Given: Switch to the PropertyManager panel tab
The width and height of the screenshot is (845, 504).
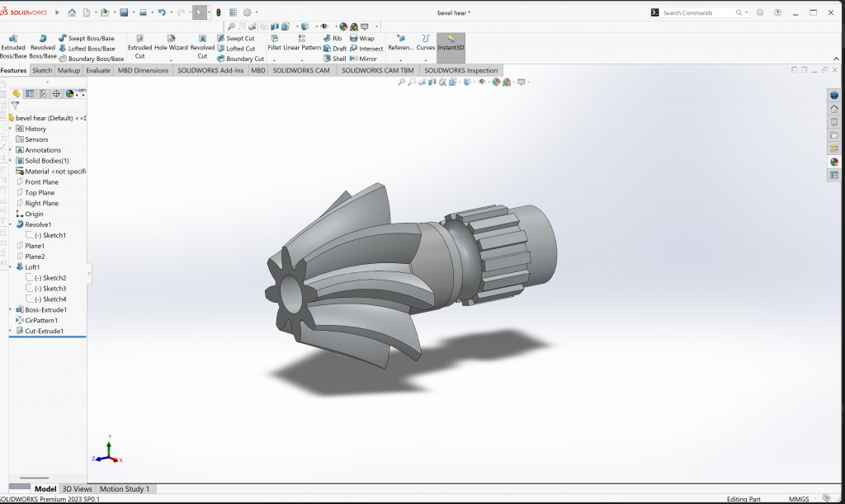Looking at the screenshot, I should tap(30, 94).
